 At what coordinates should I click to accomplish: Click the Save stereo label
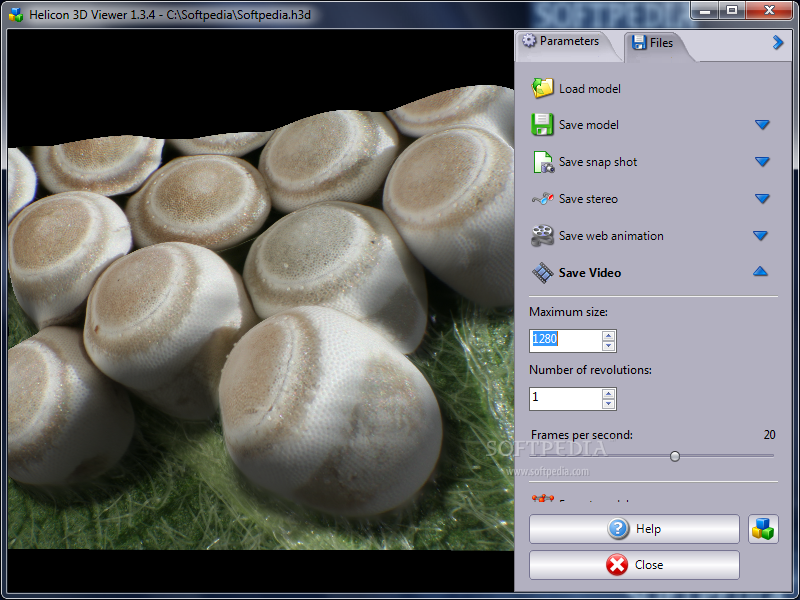(588, 199)
